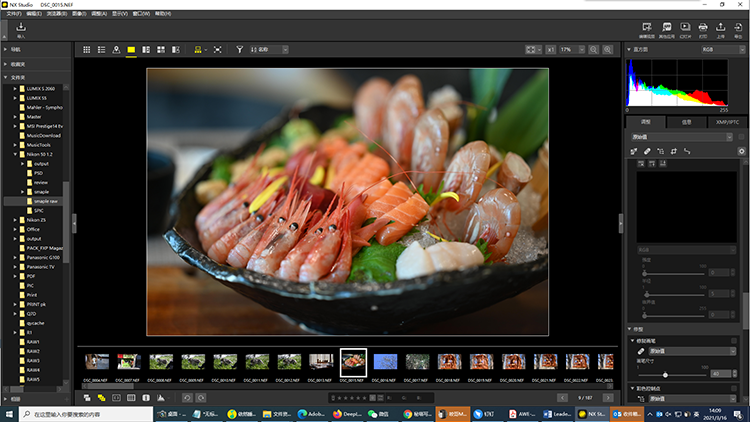The height and width of the screenshot is (422, 750).
Task: Open adjustment panel gear settings
Action: pos(741,151)
